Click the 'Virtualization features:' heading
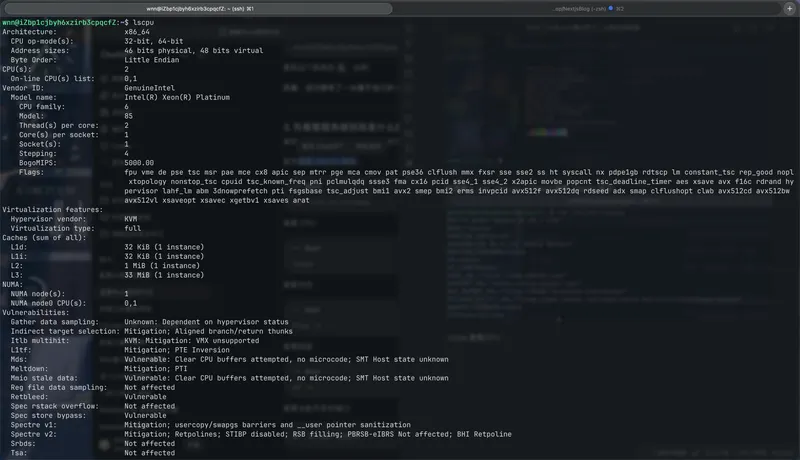800x460 pixels. (53, 210)
